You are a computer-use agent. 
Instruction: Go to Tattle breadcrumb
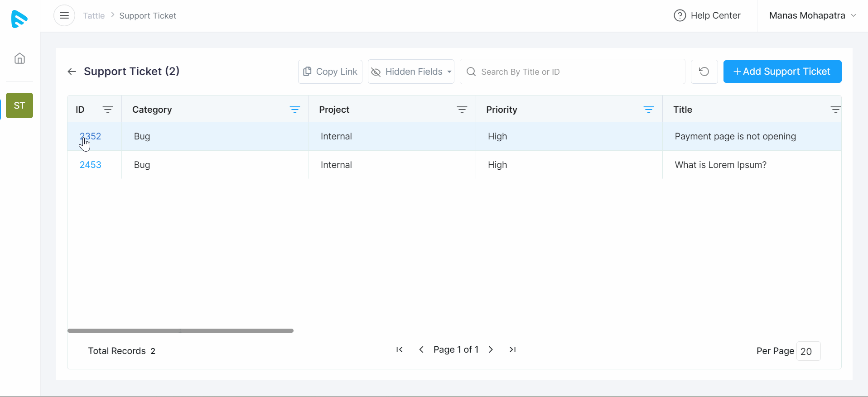(x=94, y=16)
